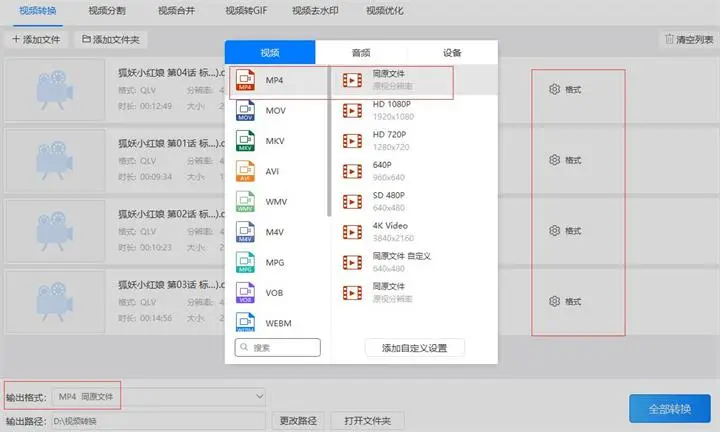The width and height of the screenshot is (720, 432).
Task: Select the 4K Video 3840x2160 preset
Action: coord(414,232)
